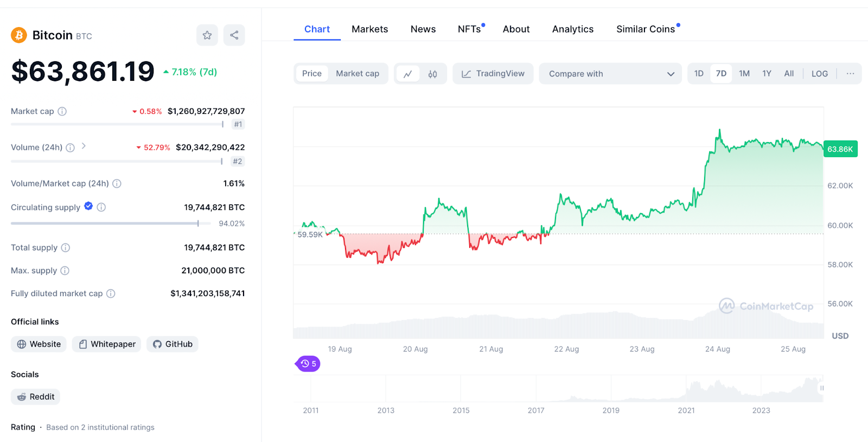
Task: Go to the About tab
Action: point(516,29)
